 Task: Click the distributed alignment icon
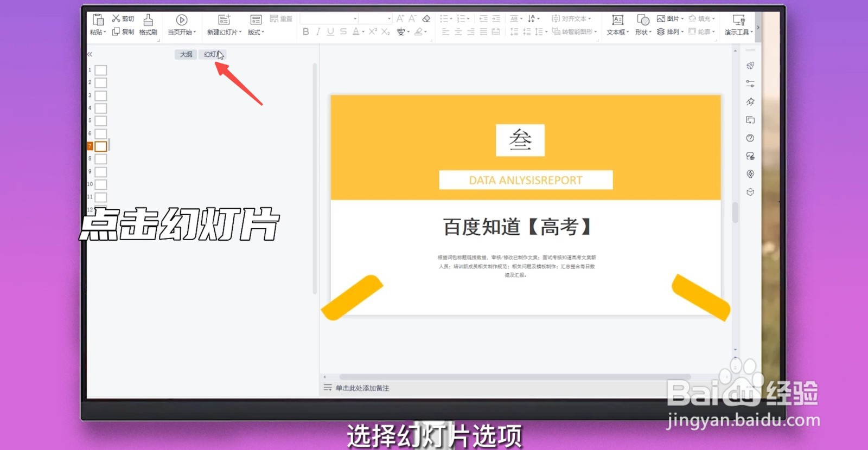tap(496, 32)
